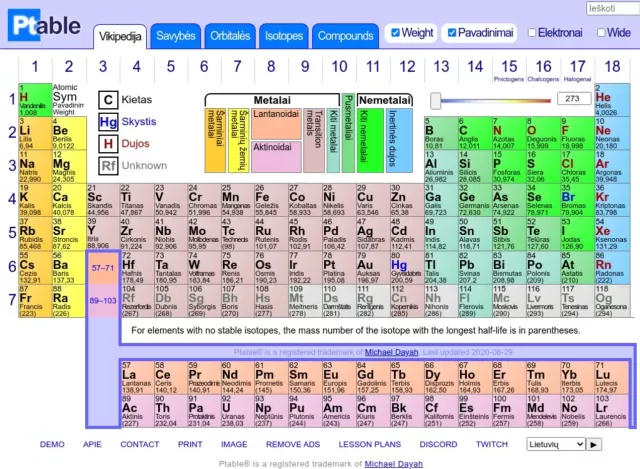This screenshot has height=469, width=640.
Task: Open the Lietuvių language dropdown
Action: pos(556,444)
